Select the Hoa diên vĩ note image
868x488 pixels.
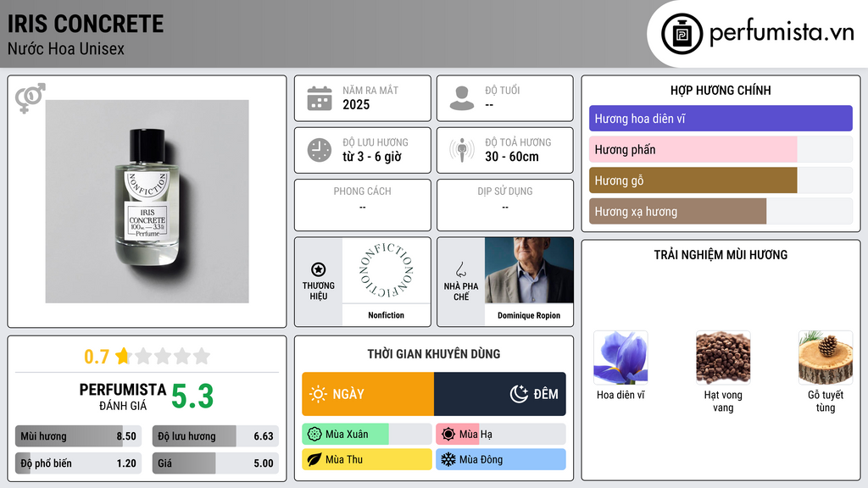coord(620,358)
